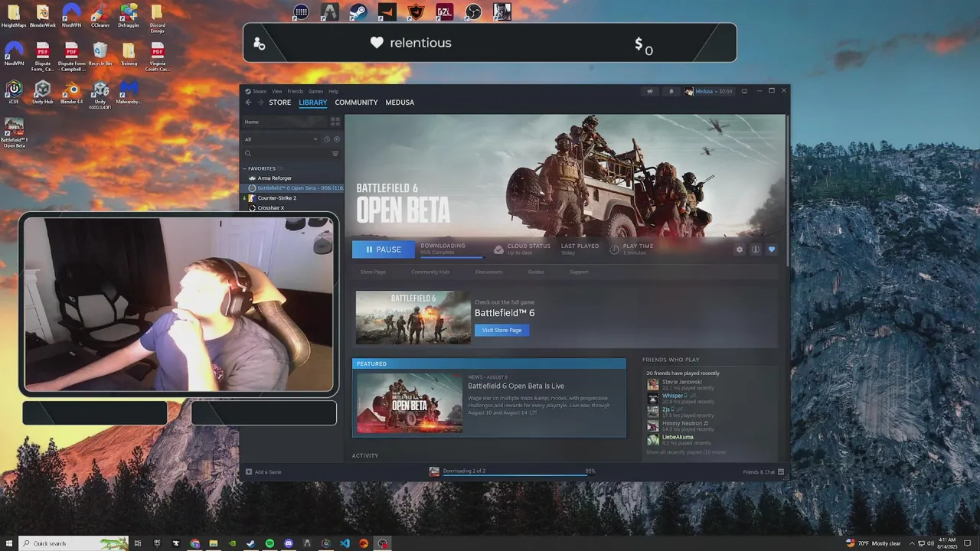This screenshot has width=980, height=551.
Task: Select the Recycle Bin desktop icon
Action: coord(100,54)
